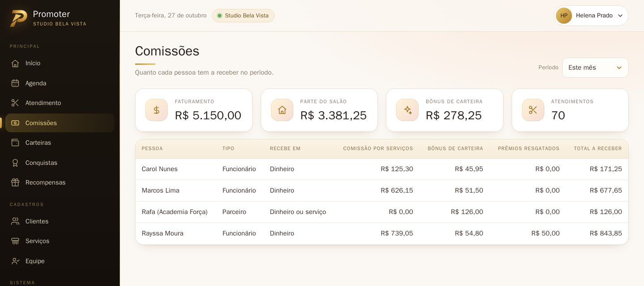The width and height of the screenshot is (644, 286).
Task: Click Carol Nunes total R$ 171,25
Action: [606, 169]
